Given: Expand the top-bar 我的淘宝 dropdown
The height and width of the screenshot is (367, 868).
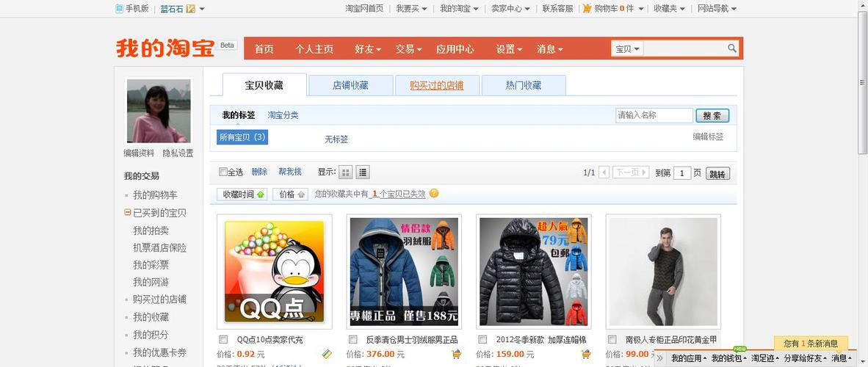Looking at the screenshot, I should click(x=459, y=8).
